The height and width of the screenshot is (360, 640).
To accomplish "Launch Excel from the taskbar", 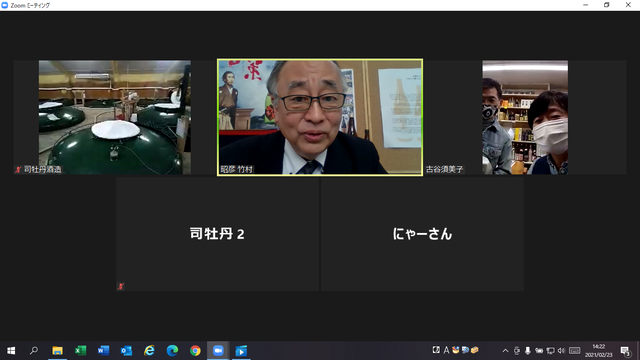I will click(80, 351).
